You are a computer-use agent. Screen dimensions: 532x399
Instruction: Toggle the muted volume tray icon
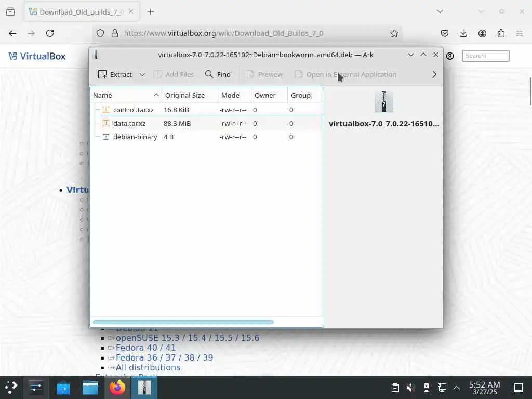pos(410,388)
